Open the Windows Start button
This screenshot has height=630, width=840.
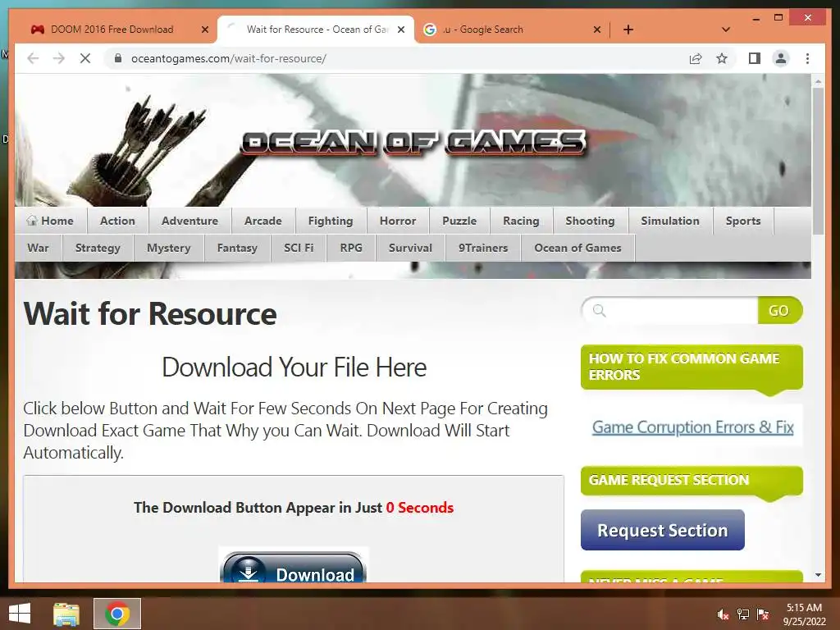(20, 613)
